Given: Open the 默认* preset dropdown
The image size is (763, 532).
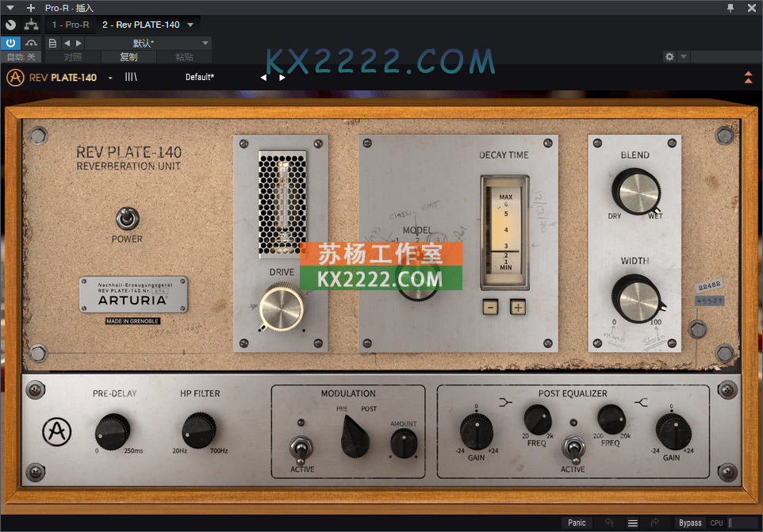Looking at the screenshot, I should point(148,43).
